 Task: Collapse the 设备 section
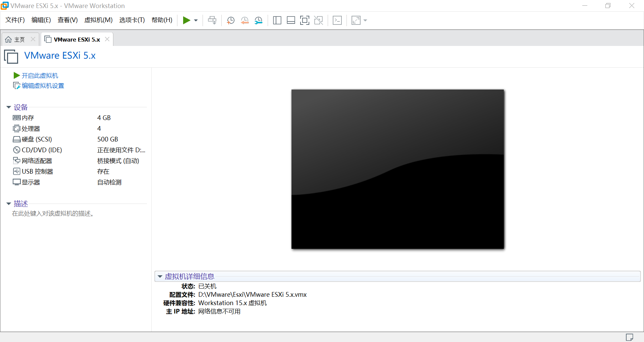point(9,107)
